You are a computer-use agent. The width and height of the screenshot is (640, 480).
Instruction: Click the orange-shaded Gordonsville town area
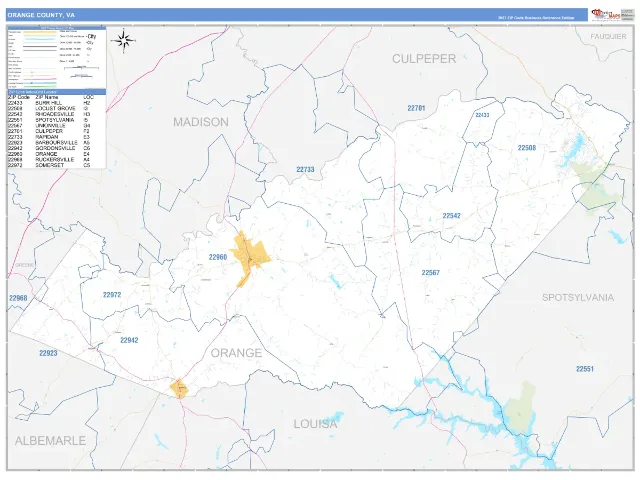pos(179,389)
